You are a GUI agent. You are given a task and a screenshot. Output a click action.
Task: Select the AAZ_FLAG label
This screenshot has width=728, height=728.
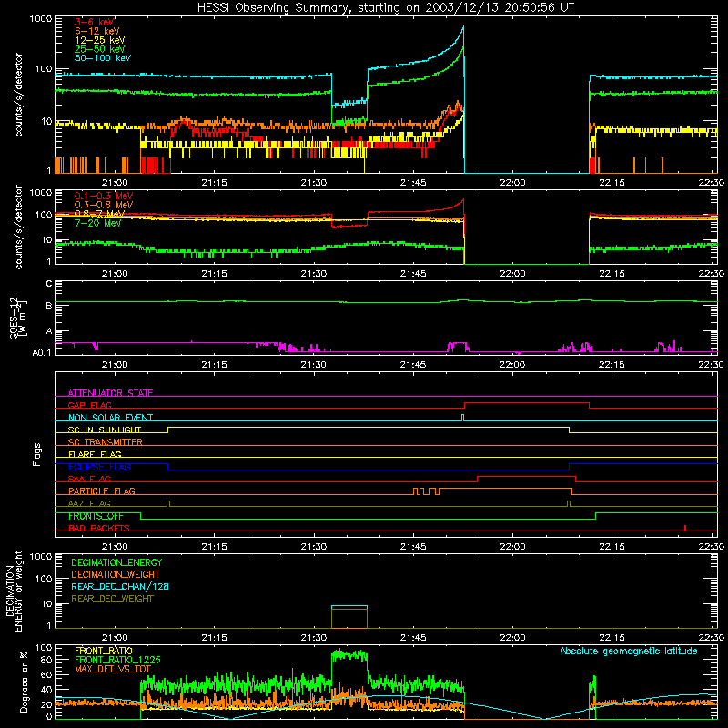click(x=89, y=504)
